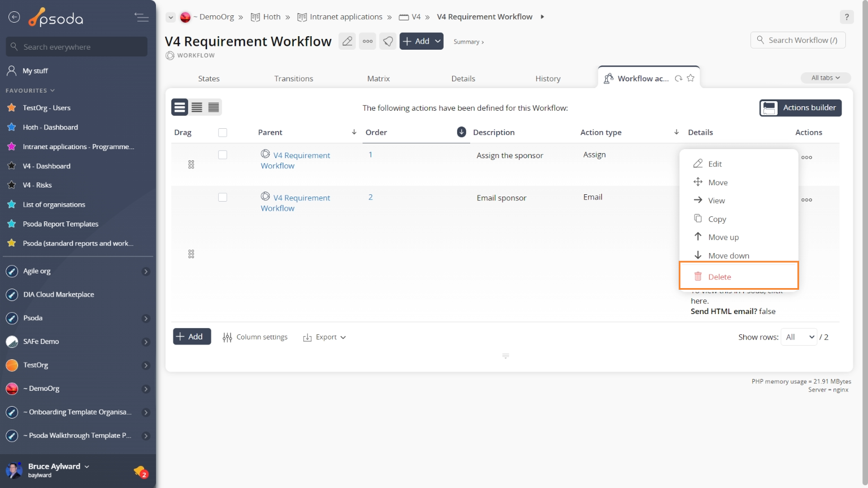Click the favourite heart icon beside title
This screenshot has width=868, height=488.
tap(388, 41)
